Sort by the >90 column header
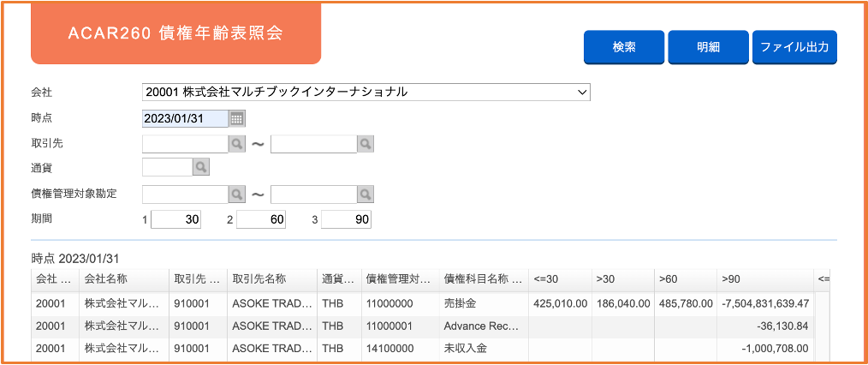Image resolution: width=868 pixels, height=365 pixels. [x=765, y=279]
